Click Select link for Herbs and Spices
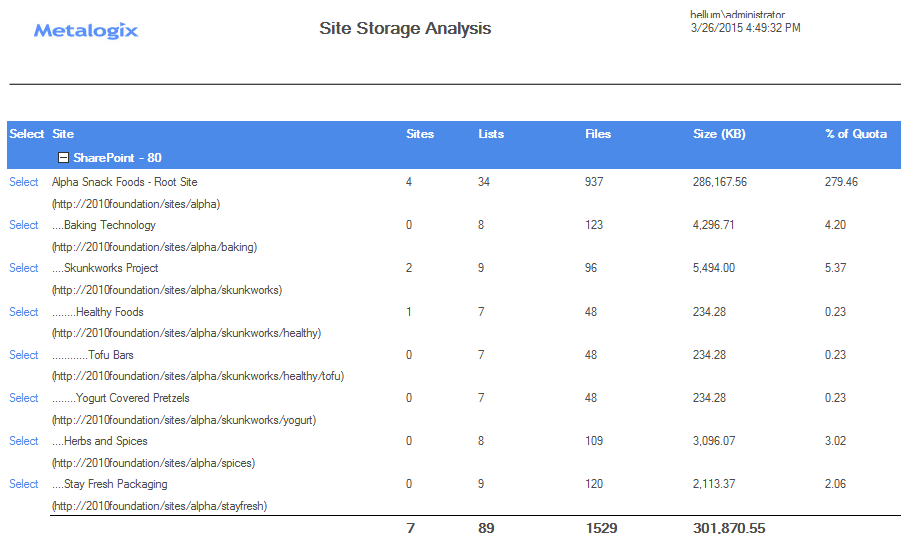Viewport: 901px width, 543px height. click(24, 441)
